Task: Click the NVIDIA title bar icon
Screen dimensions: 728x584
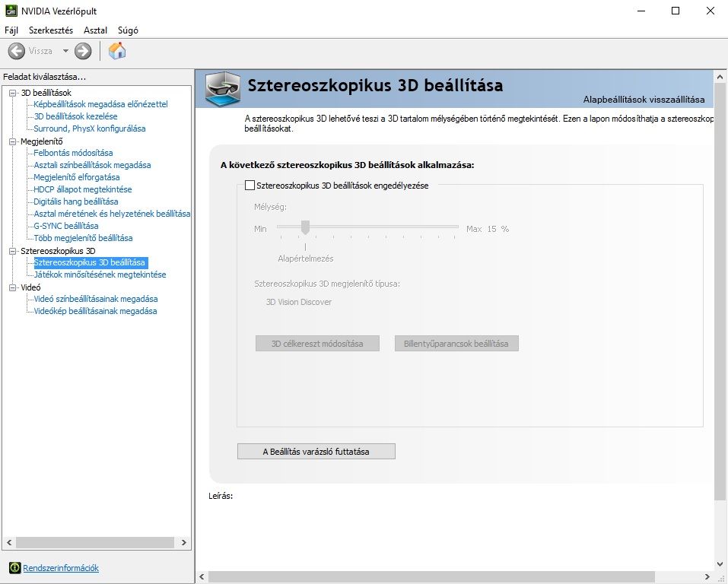Action: [11, 11]
